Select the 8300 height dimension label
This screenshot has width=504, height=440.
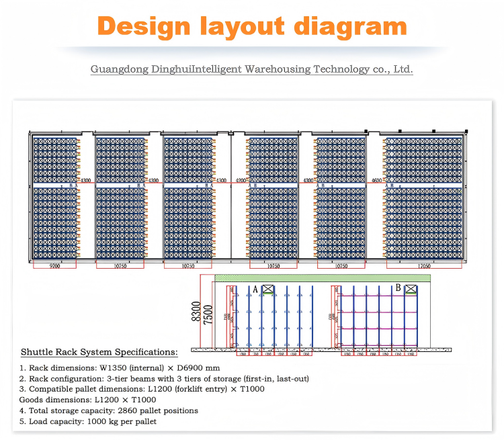(196, 312)
